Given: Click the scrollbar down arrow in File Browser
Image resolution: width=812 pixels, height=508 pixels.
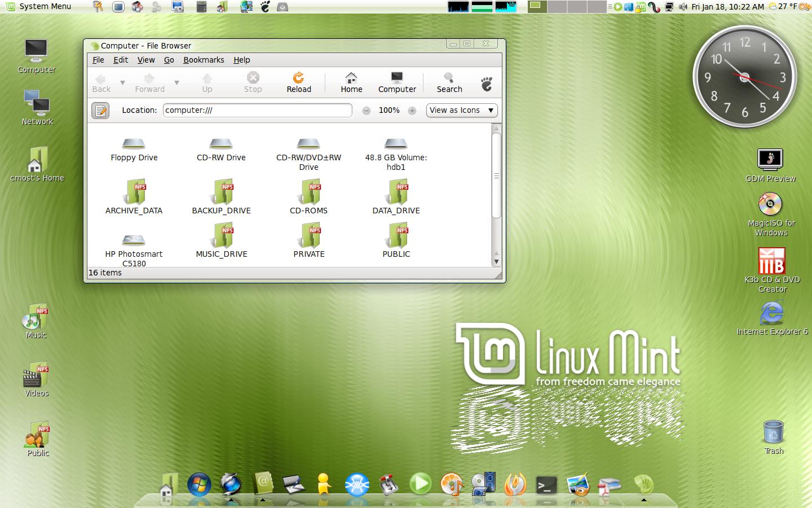Looking at the screenshot, I should [x=496, y=261].
